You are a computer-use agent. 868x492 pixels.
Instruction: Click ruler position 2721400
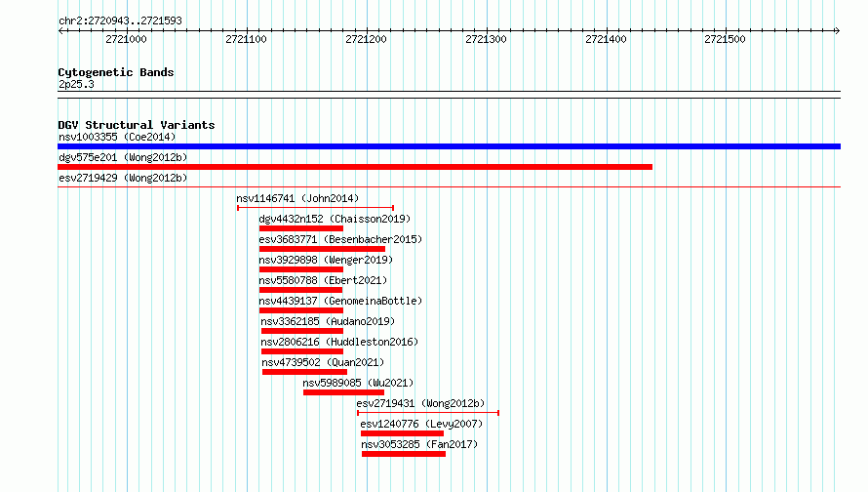coord(606,39)
